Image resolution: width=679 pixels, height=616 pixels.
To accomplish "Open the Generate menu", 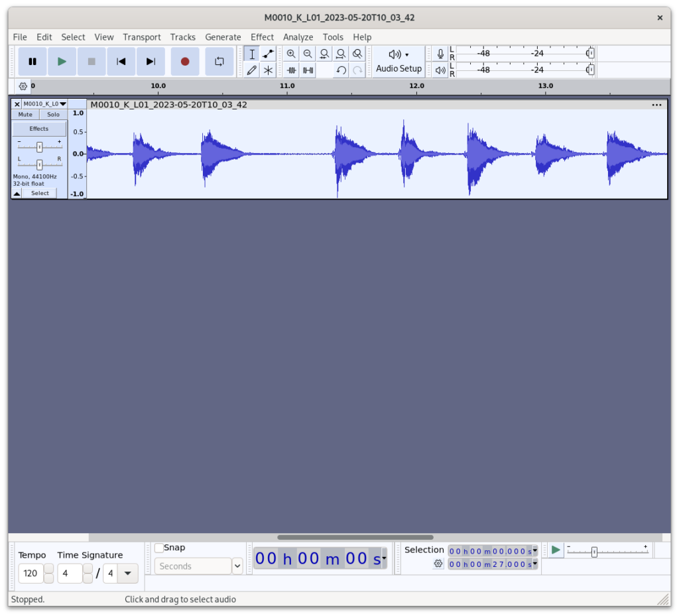I will pyautogui.click(x=223, y=37).
